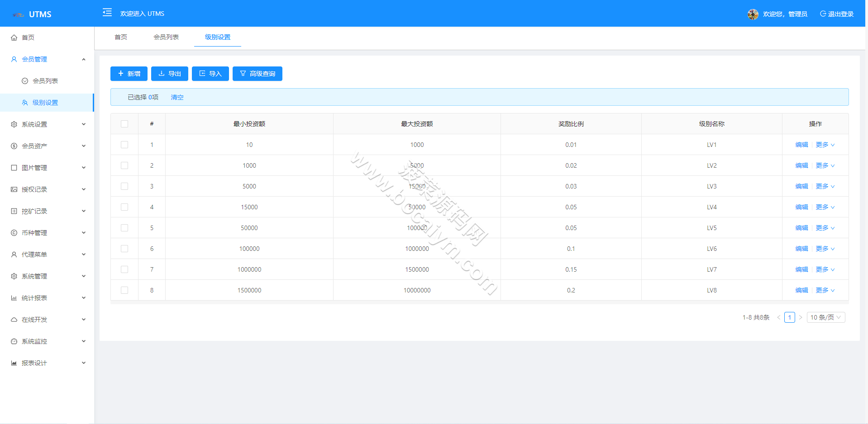The width and height of the screenshot is (868, 424).
Task: Select the 级别设置 tab
Action: coord(218,37)
